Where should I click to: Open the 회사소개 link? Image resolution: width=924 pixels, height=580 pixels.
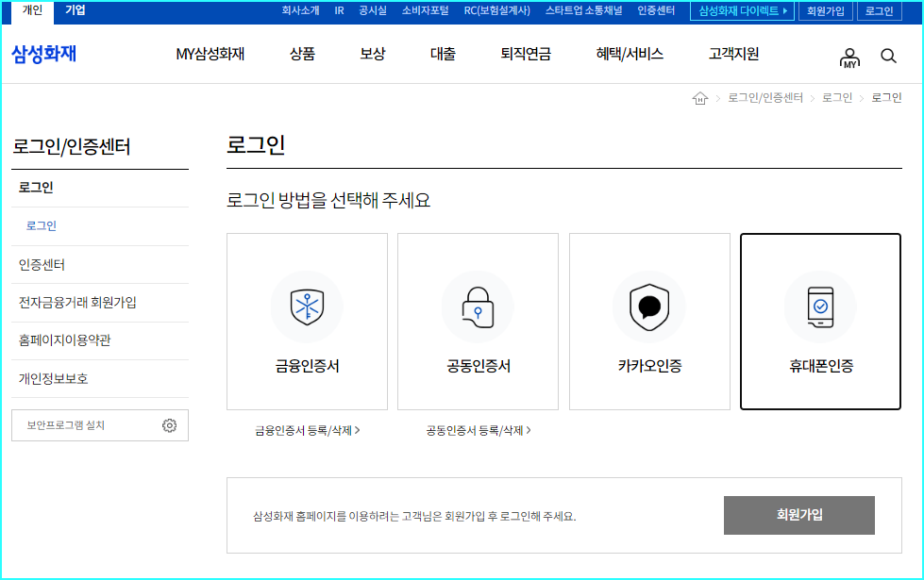click(x=300, y=10)
